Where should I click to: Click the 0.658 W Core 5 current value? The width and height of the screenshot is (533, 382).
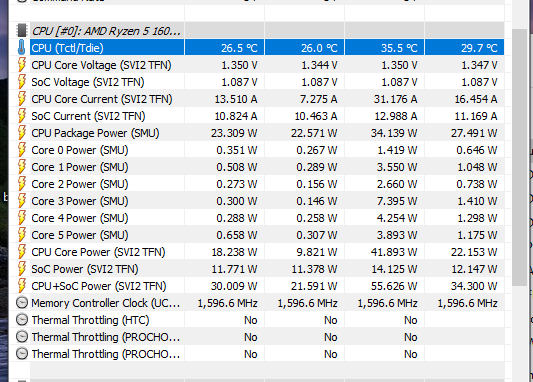point(237,235)
